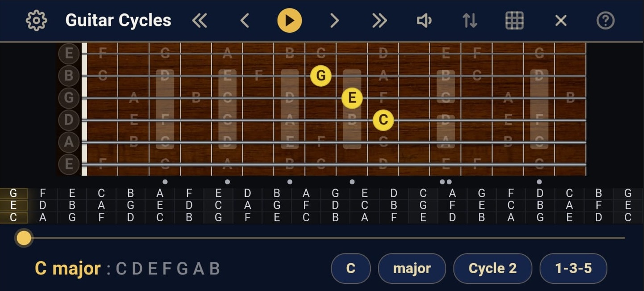Advance to next step arrow
The height and width of the screenshot is (291, 644).
click(x=335, y=21)
